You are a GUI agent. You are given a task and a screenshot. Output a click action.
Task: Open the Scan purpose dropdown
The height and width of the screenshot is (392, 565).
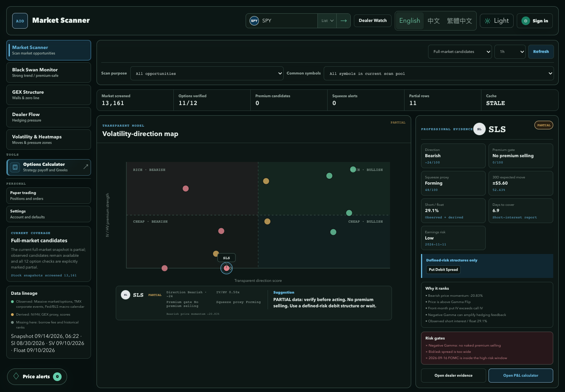pyautogui.click(x=207, y=73)
